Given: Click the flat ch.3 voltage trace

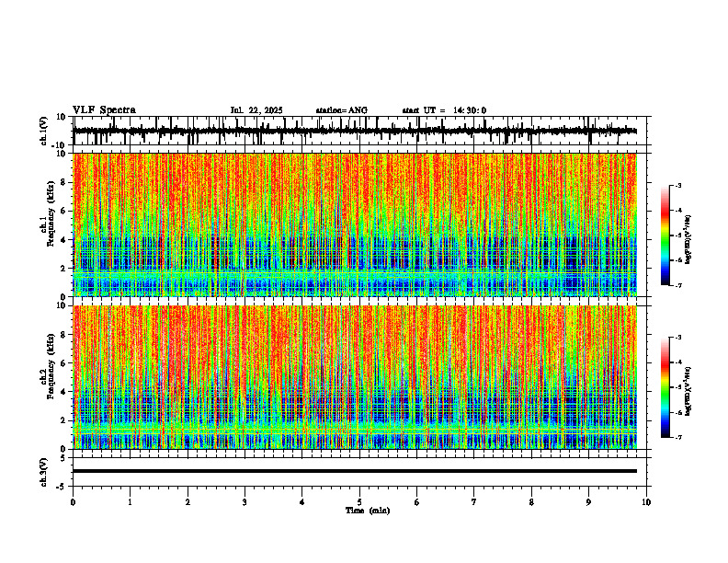Looking at the screenshot, I should [x=355, y=471].
